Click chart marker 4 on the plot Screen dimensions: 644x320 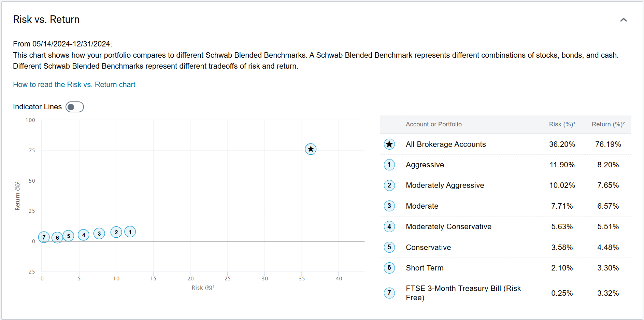pyautogui.click(x=84, y=235)
